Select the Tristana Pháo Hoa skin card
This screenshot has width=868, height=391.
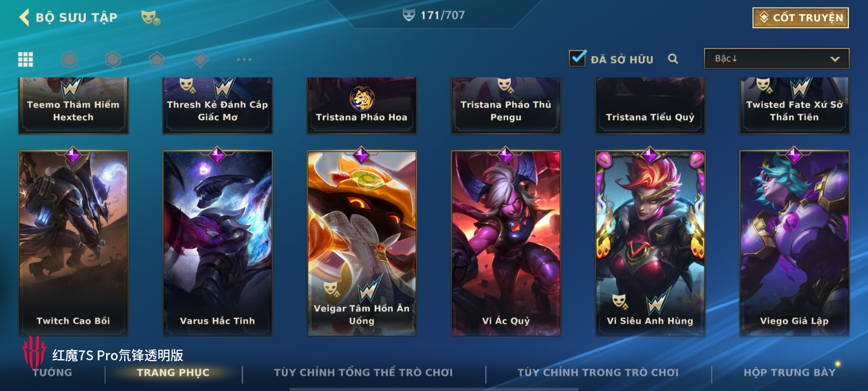pos(362,105)
